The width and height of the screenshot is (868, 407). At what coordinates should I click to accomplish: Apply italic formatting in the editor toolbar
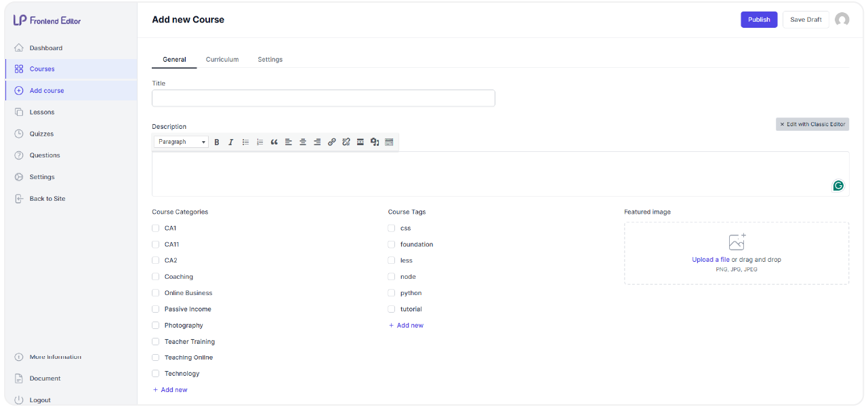click(x=231, y=142)
